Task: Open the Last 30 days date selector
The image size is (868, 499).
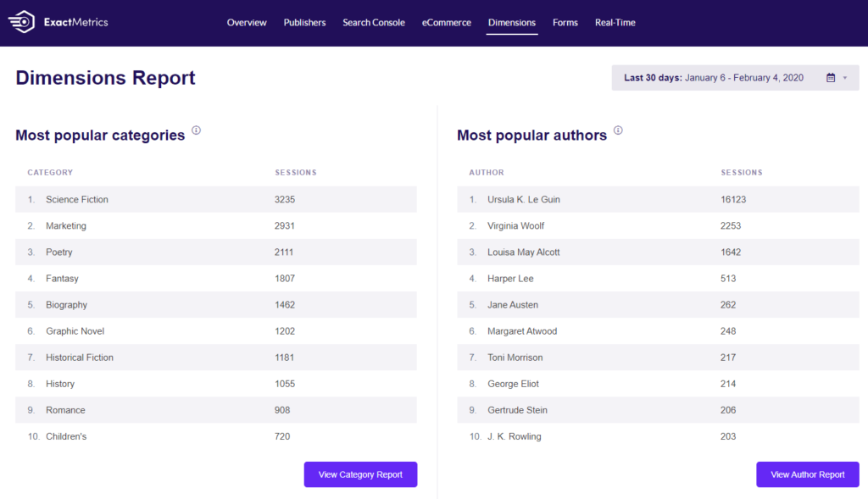Action: coord(713,78)
